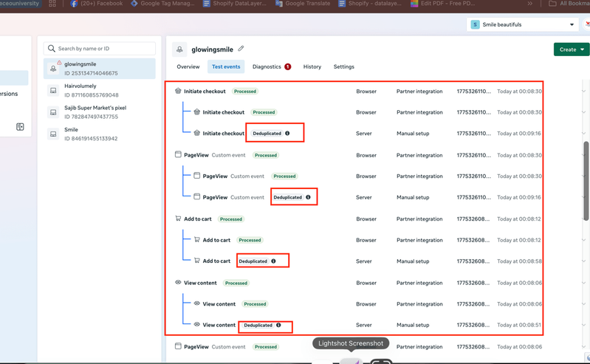Open the Google Translate bookmark
Screen dimensions: 590x364
coord(303,4)
